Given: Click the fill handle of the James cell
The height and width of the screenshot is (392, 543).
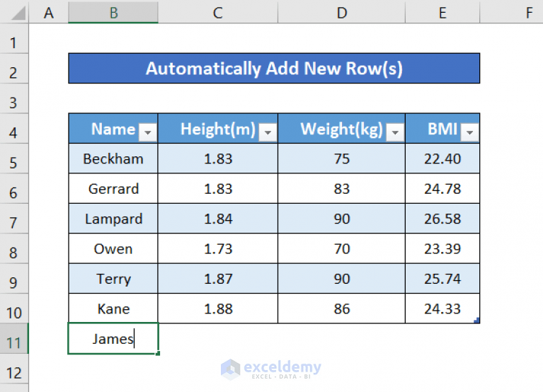Looking at the screenshot, I should (x=158, y=353).
